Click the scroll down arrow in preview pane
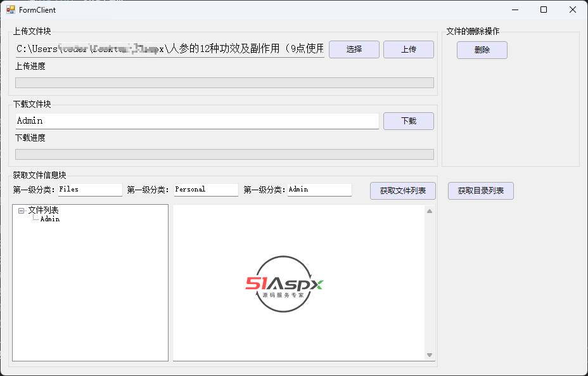Image resolution: width=588 pixels, height=376 pixels. [430, 355]
